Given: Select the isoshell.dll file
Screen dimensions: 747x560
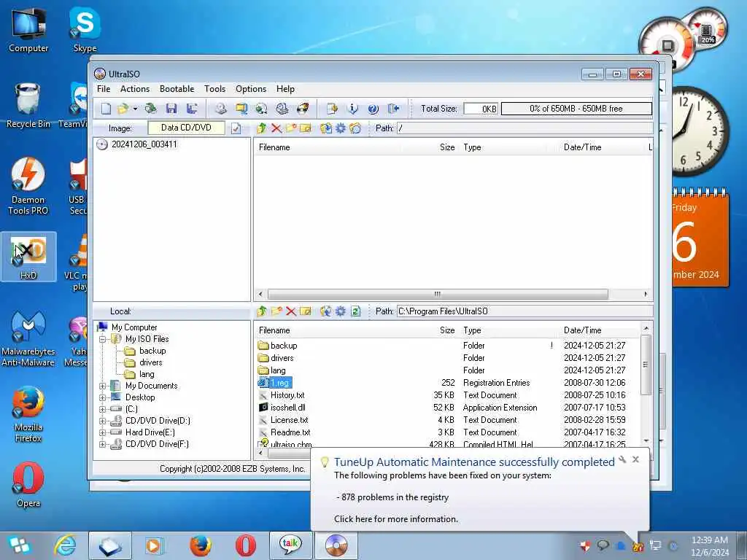Looking at the screenshot, I should tap(287, 408).
